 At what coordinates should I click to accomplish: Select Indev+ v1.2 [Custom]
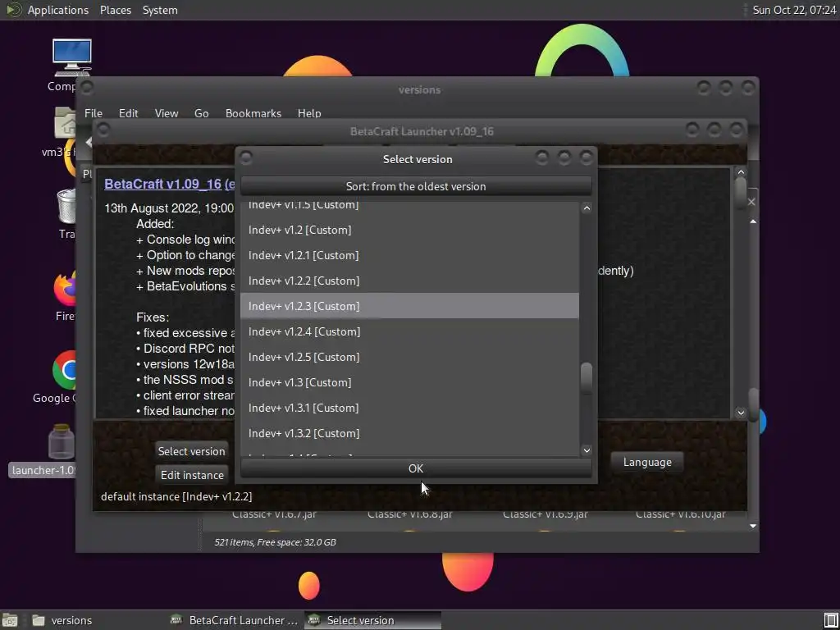pos(409,230)
